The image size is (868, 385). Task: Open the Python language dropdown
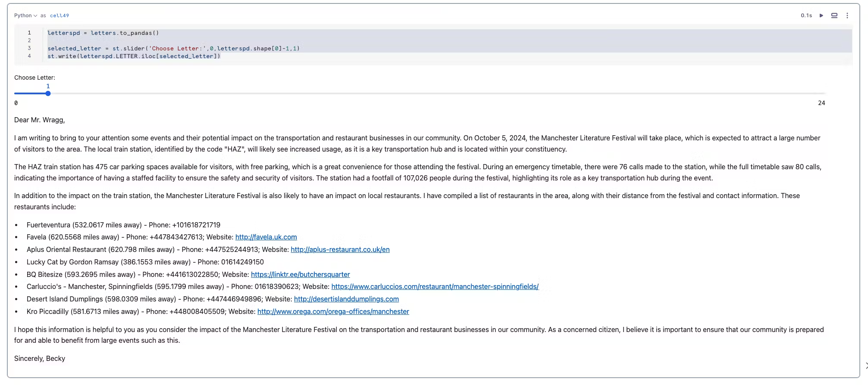coord(25,16)
